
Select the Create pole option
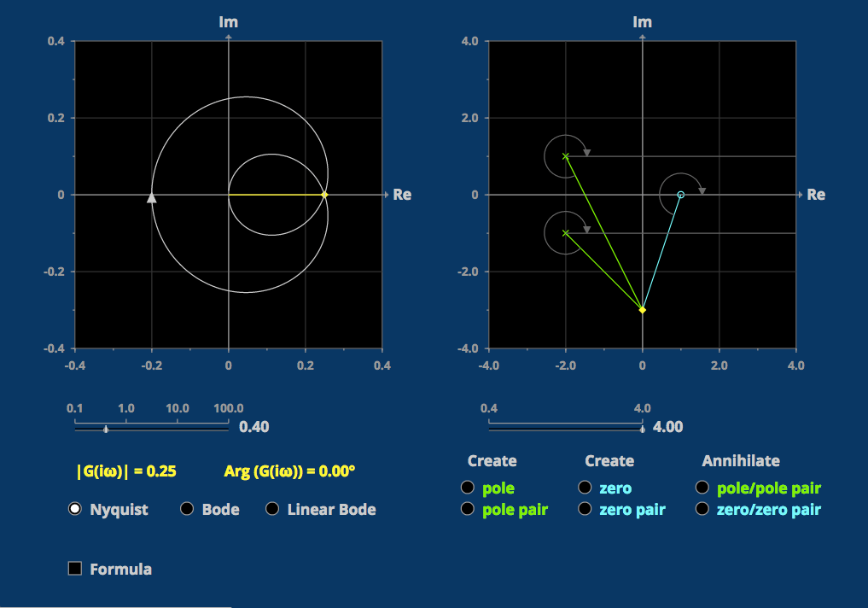point(468,488)
